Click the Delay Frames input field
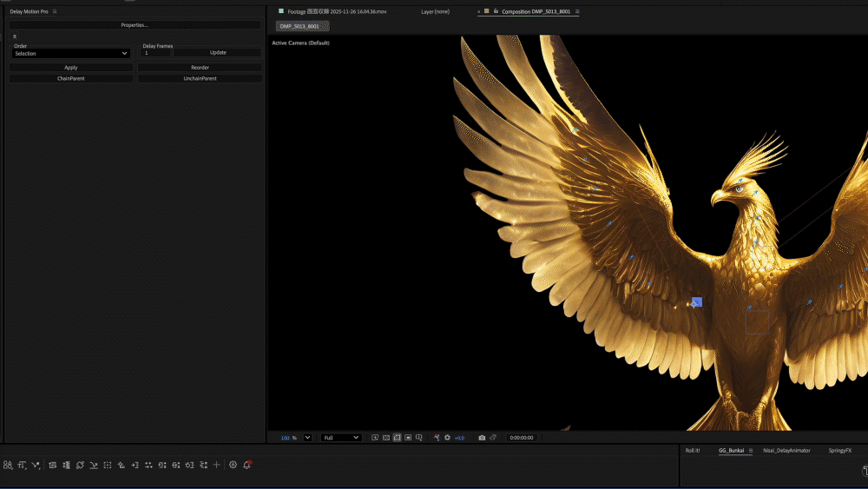 click(x=155, y=53)
